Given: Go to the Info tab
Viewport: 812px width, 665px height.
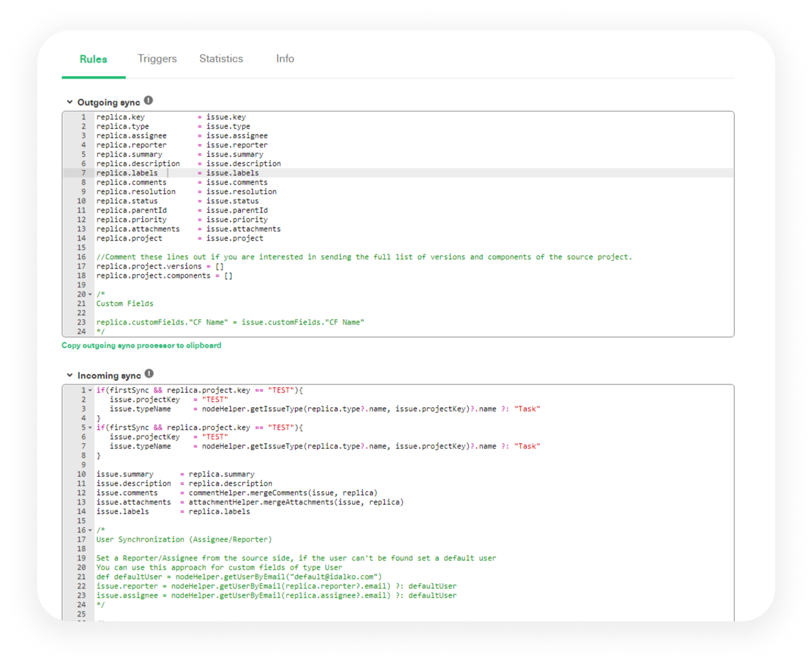Looking at the screenshot, I should (285, 59).
